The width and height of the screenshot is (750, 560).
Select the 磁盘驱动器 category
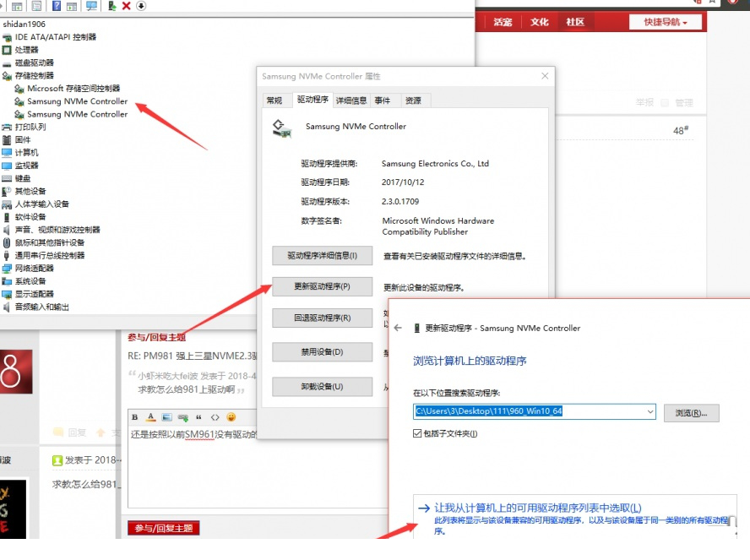pos(34,63)
